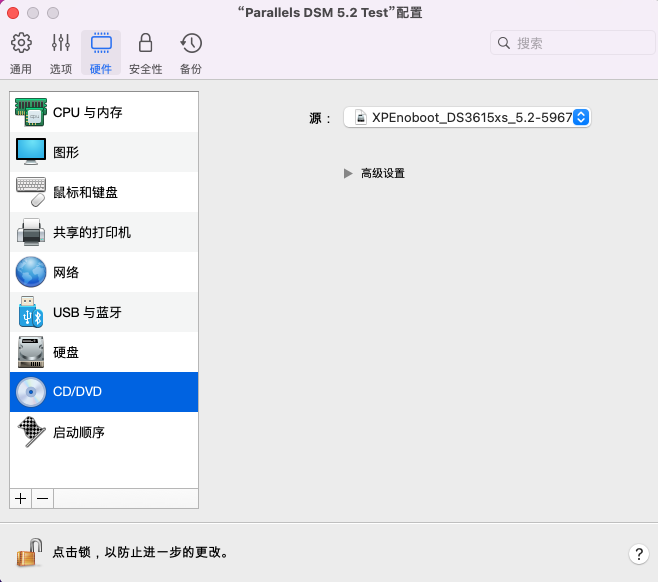Viewport: 658px width, 582px height.
Task: Expand the 高级设置 disclosure triangle
Action: 348,173
